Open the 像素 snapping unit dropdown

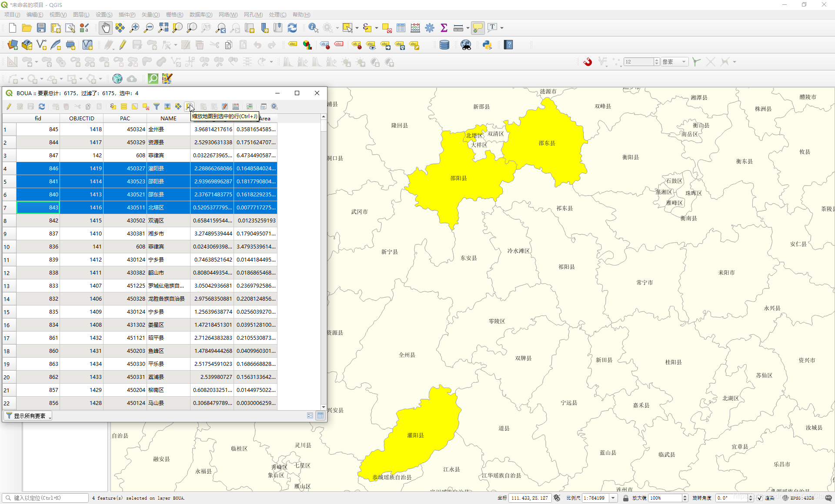pyautogui.click(x=675, y=62)
